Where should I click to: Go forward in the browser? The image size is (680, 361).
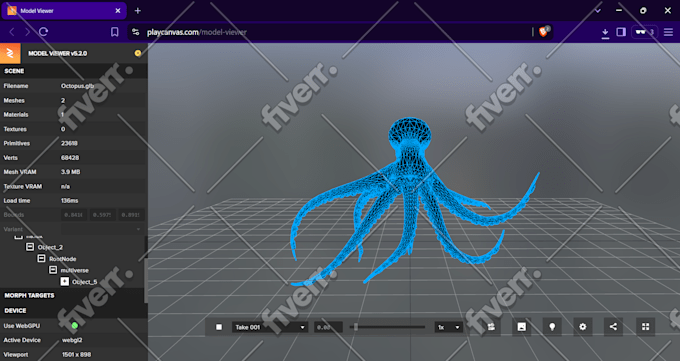27,32
